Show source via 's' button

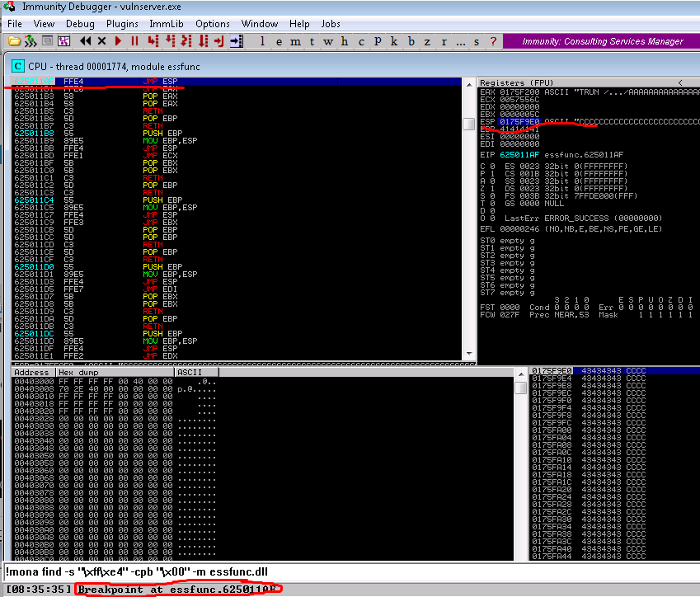pos(477,41)
